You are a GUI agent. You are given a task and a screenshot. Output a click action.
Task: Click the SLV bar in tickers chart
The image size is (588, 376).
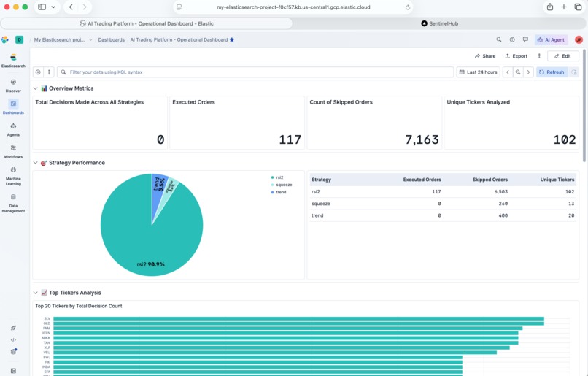pos(298,318)
